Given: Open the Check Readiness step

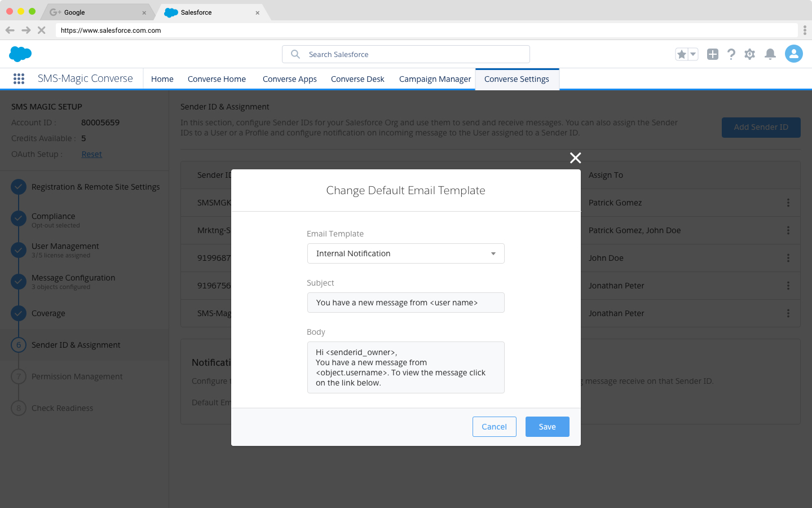Looking at the screenshot, I should [x=62, y=408].
